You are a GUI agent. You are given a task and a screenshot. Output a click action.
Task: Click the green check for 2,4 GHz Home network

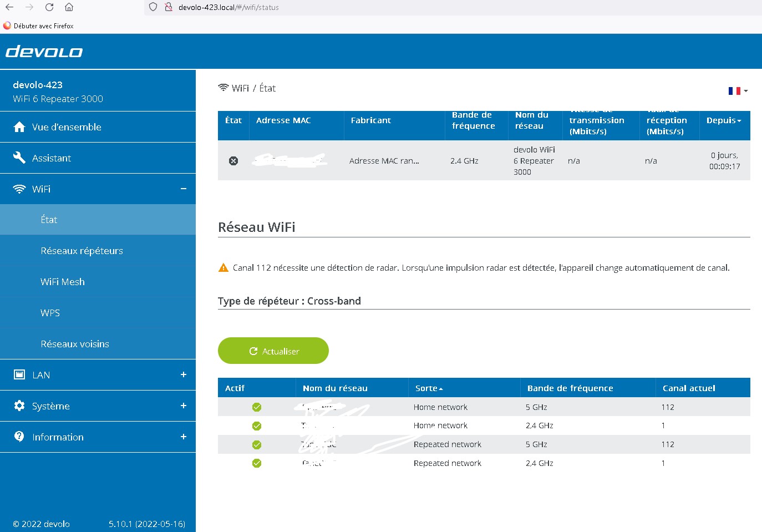[257, 426]
